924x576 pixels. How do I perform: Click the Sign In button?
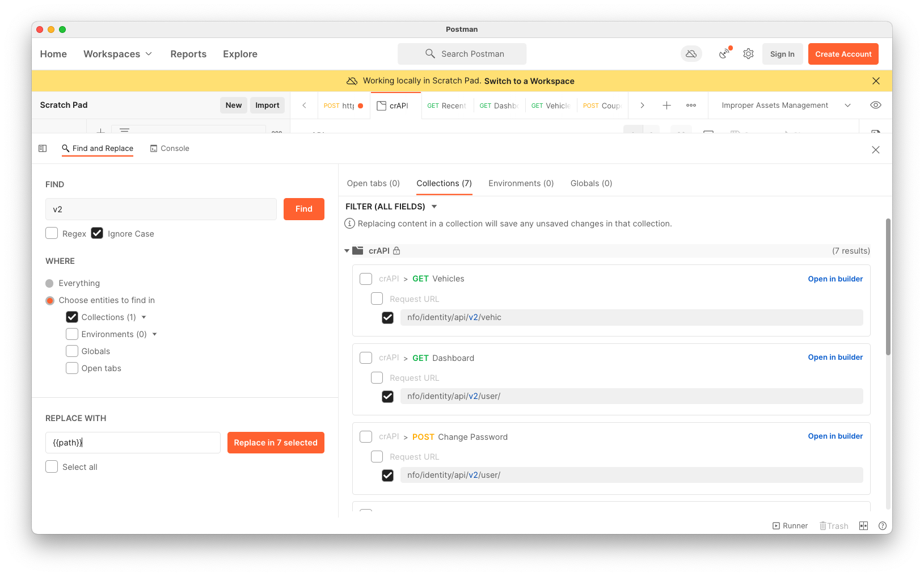click(782, 54)
